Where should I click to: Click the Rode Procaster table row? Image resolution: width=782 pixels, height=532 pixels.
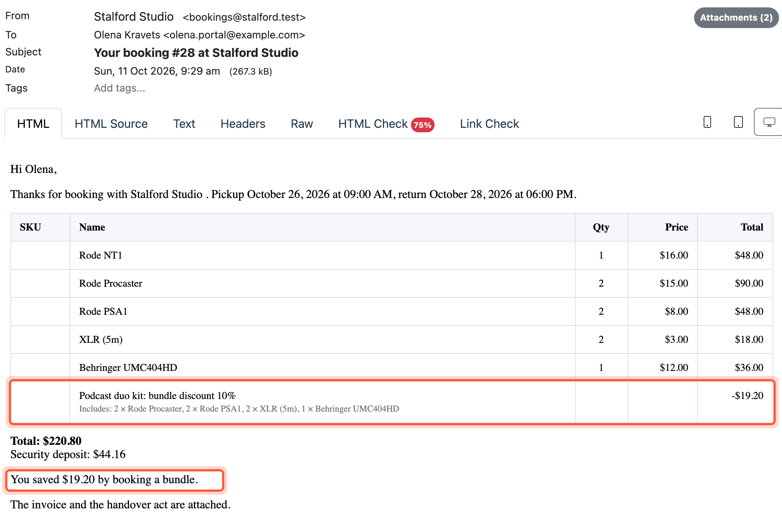pos(392,283)
